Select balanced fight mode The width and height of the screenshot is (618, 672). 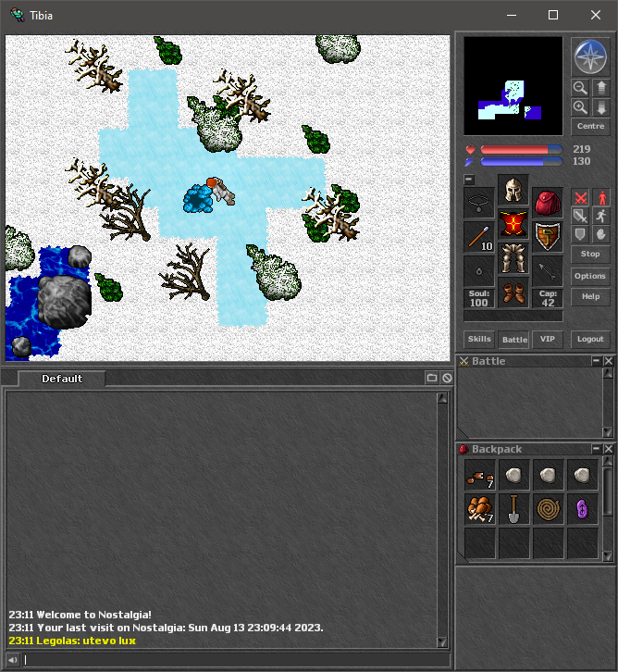click(580, 216)
